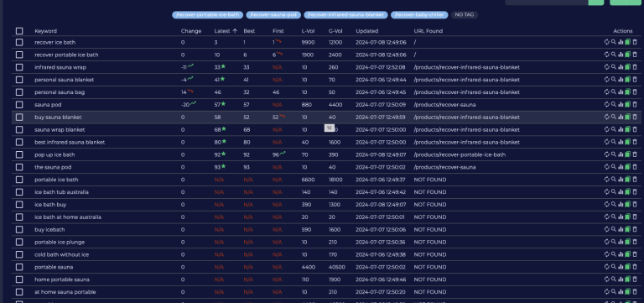Screen dimensions: 644x303
Task: Toggle the select-all checkbox in header
Action: pyautogui.click(x=19, y=31)
